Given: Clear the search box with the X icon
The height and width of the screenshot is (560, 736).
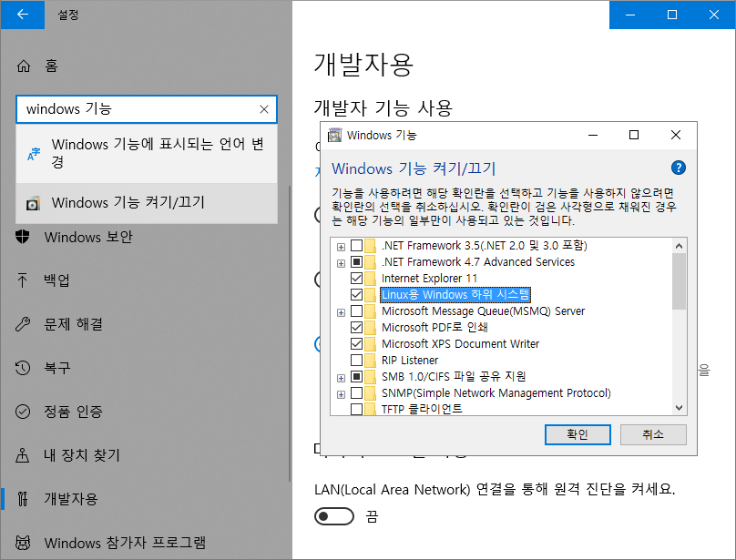Looking at the screenshot, I should (x=264, y=109).
